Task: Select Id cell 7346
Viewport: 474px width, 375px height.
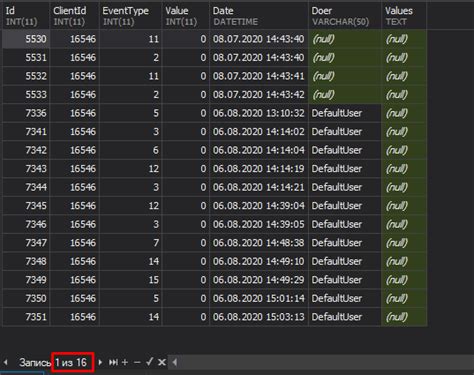Action: [x=26, y=224]
